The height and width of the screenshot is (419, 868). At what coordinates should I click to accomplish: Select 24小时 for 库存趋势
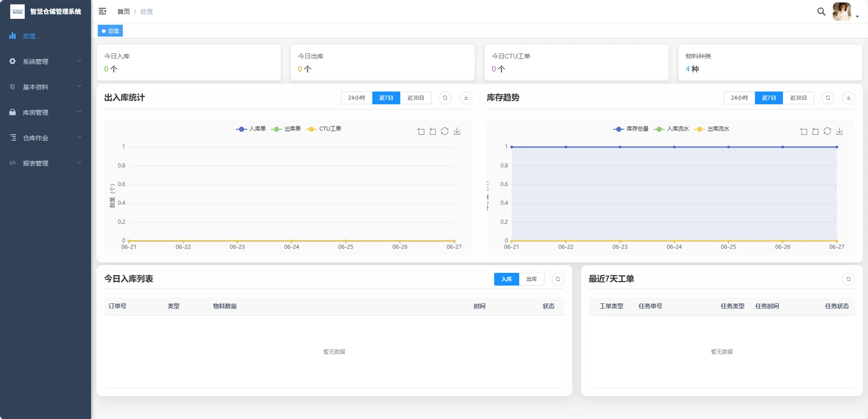pyautogui.click(x=739, y=98)
